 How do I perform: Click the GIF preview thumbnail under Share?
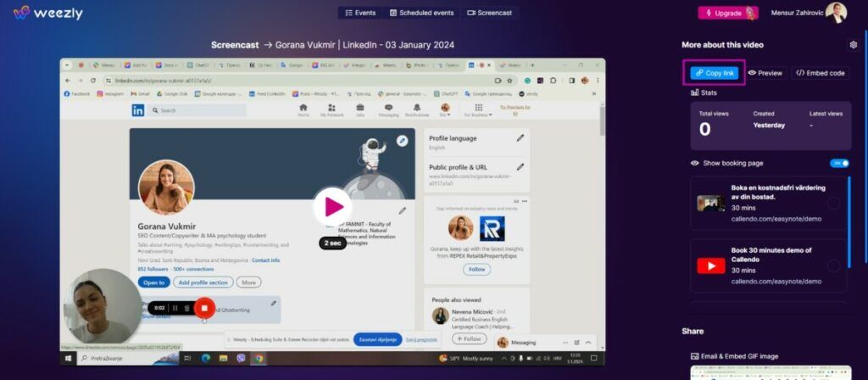click(770, 373)
